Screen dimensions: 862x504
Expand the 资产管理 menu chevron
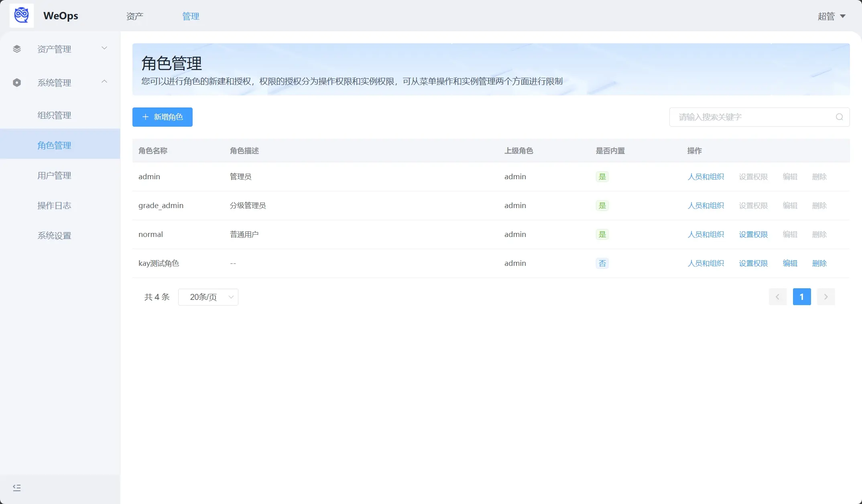(104, 48)
